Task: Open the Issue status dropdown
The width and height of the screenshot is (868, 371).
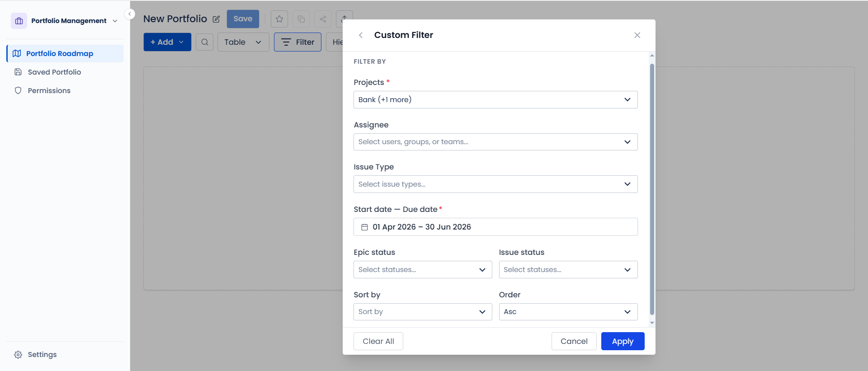Action: point(568,270)
